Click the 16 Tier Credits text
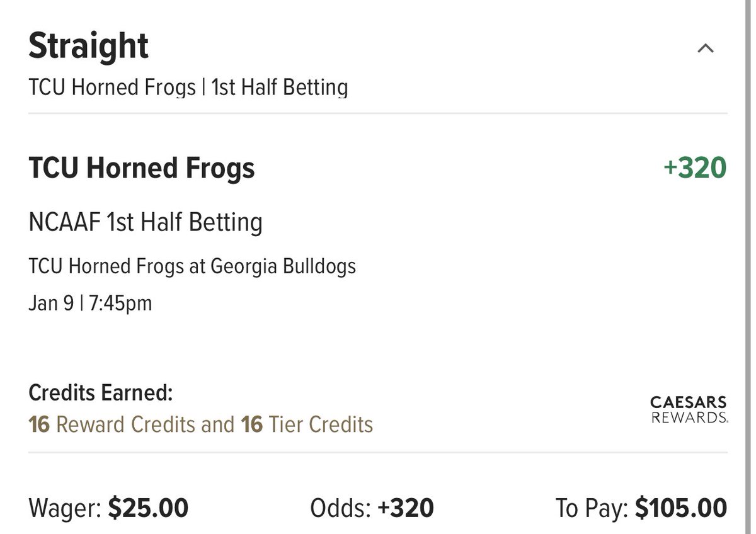The height and width of the screenshot is (534, 756). [307, 424]
